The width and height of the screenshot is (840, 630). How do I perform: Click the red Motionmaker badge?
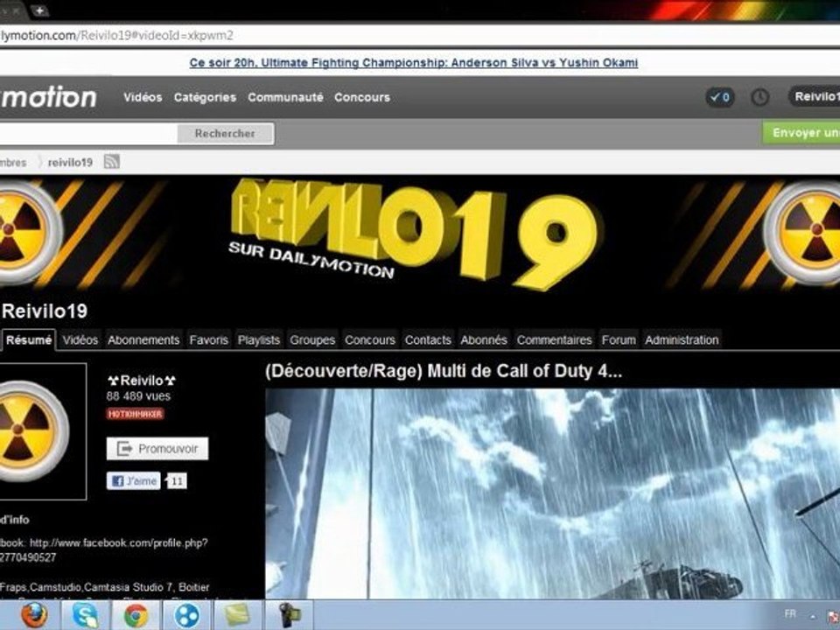point(135,414)
